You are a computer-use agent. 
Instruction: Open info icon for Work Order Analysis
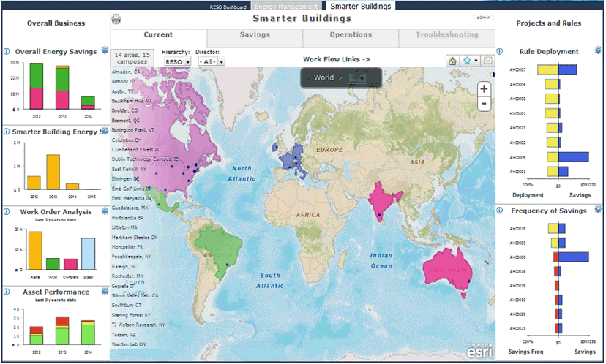pos(7,211)
